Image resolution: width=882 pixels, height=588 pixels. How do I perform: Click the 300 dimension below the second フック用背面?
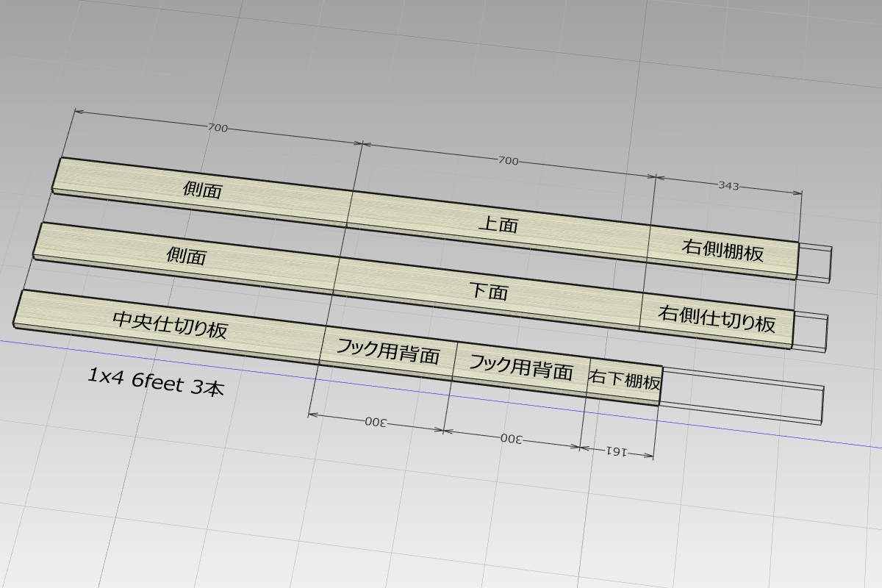pos(512,439)
